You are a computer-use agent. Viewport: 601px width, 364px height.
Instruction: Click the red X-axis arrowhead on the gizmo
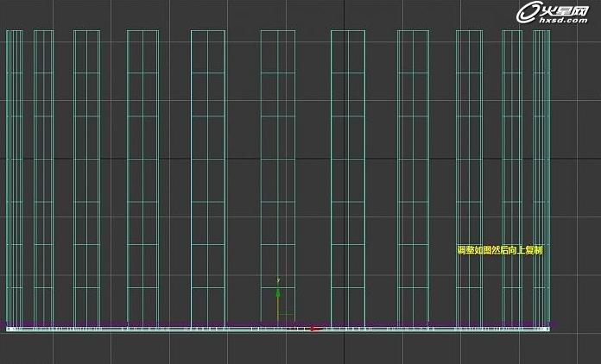[x=316, y=328]
